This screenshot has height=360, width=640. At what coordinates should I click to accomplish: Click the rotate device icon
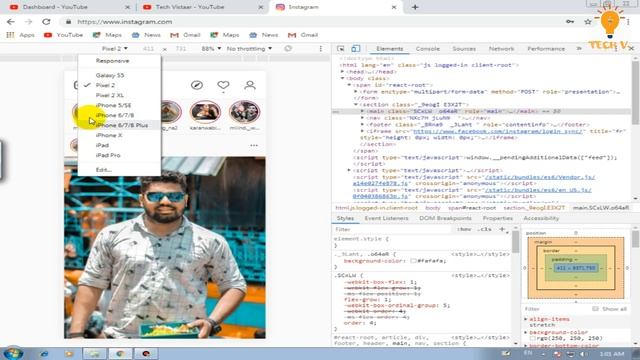tap(288, 49)
